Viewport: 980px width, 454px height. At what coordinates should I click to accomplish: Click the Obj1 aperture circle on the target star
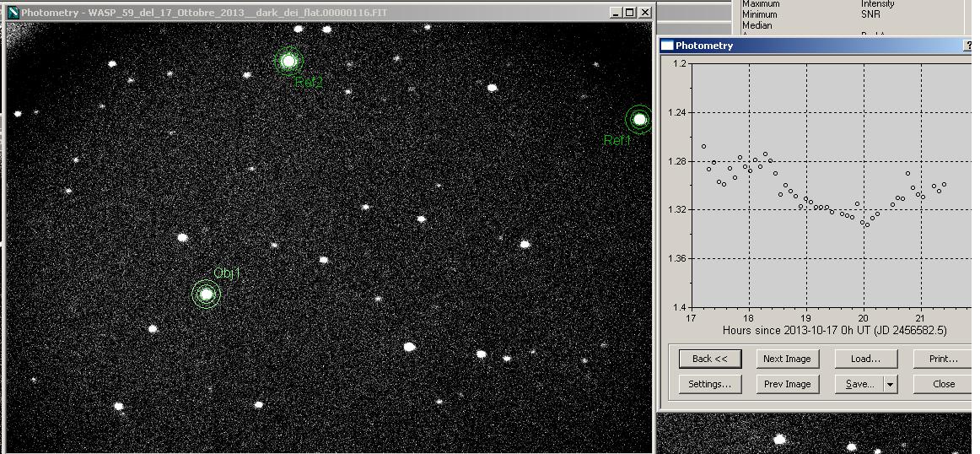coord(206,294)
